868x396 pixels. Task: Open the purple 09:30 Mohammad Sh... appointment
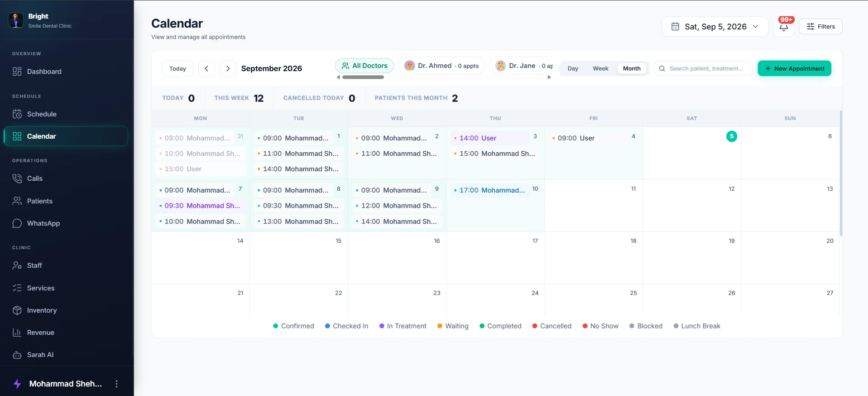pos(200,206)
